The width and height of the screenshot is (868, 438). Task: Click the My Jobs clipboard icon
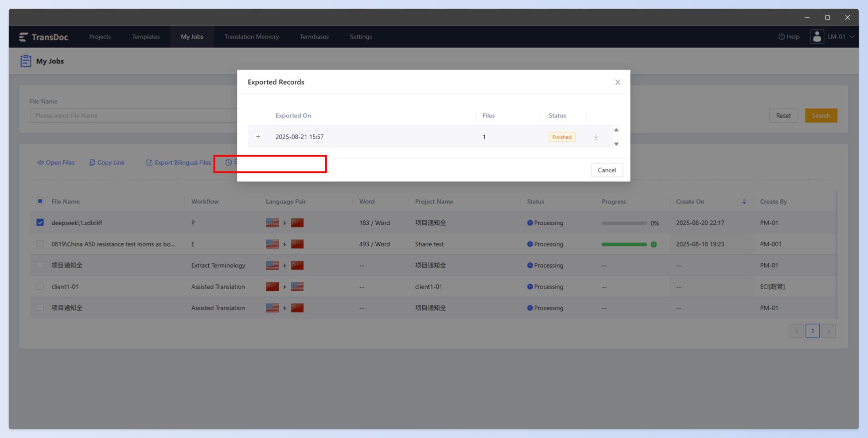point(26,61)
